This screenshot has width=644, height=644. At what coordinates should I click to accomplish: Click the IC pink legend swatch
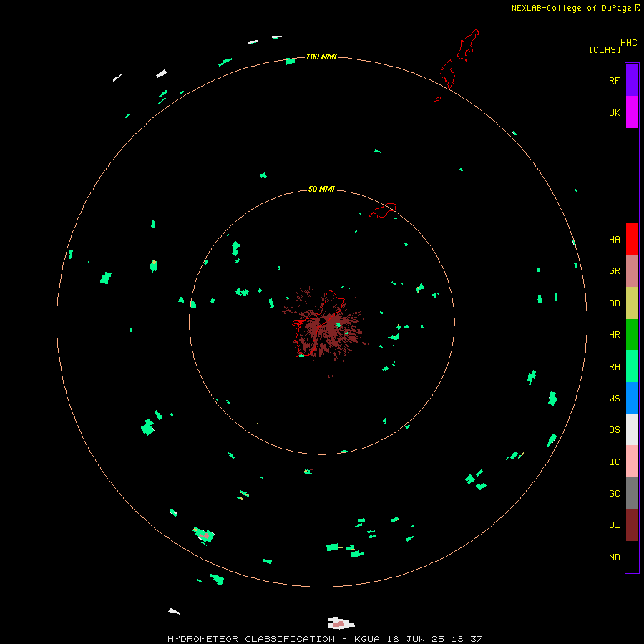click(x=632, y=462)
